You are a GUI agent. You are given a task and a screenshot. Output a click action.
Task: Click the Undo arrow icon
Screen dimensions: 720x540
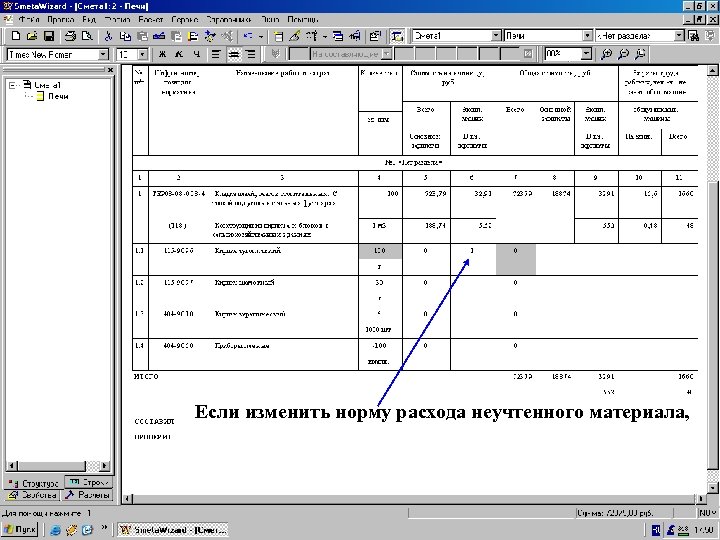coord(248,36)
